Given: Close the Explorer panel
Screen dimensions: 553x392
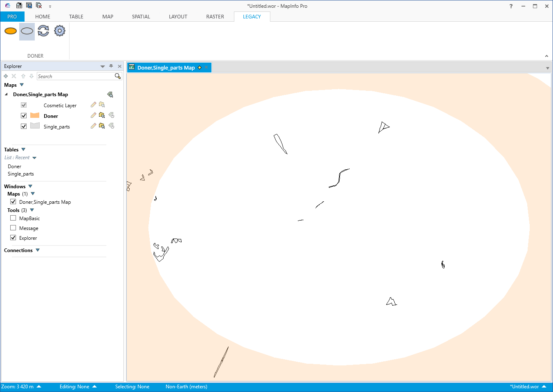Looking at the screenshot, I should click(119, 66).
